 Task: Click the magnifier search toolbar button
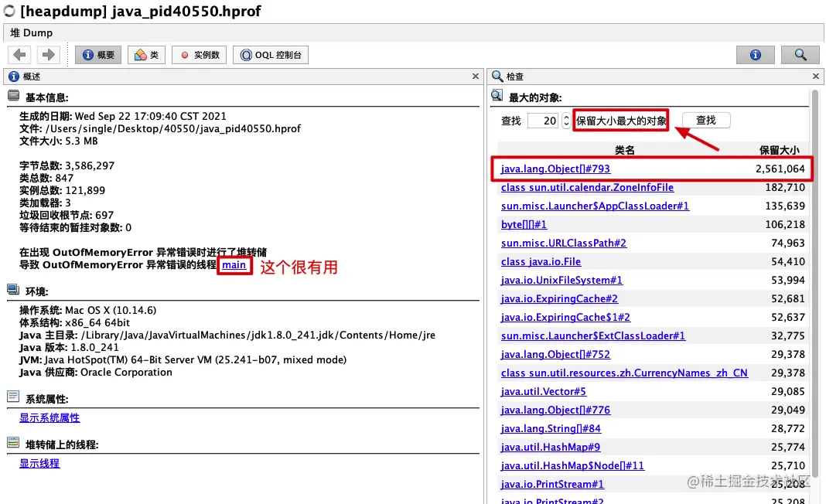coord(800,55)
